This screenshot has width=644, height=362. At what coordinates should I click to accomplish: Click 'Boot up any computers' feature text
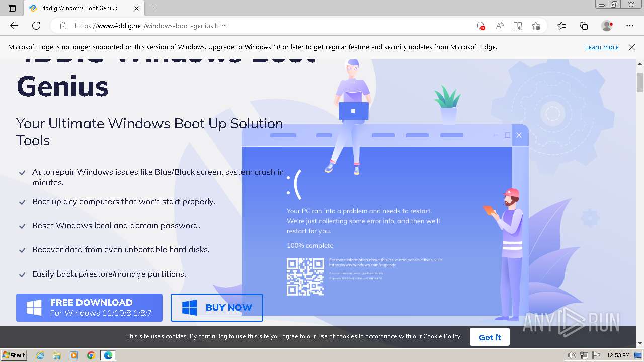(x=124, y=201)
